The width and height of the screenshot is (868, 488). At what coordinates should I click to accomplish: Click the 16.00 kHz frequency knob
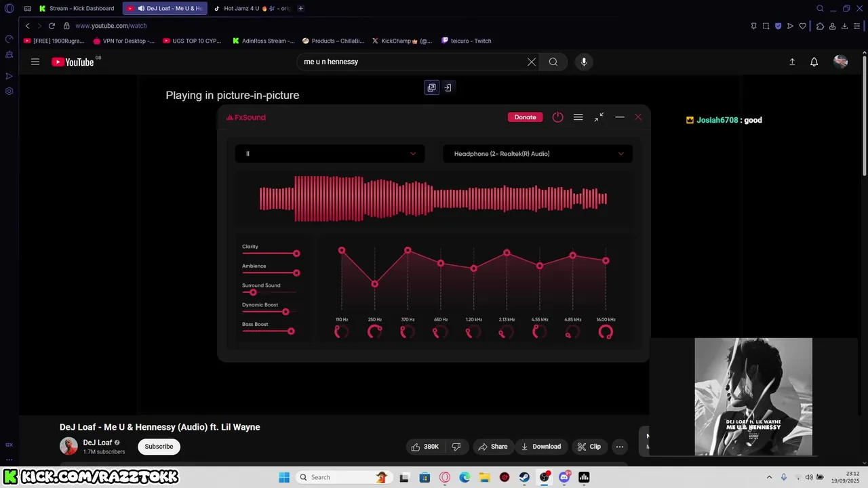point(606,331)
